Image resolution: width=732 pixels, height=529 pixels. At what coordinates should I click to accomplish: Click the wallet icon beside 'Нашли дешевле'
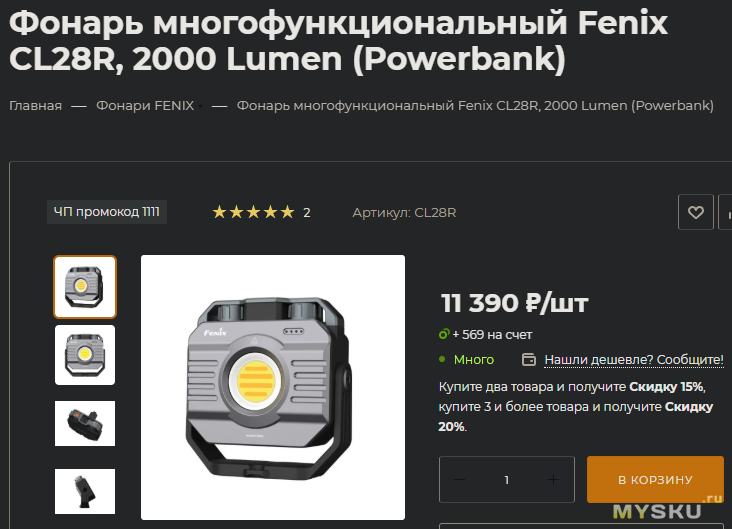pos(528,360)
